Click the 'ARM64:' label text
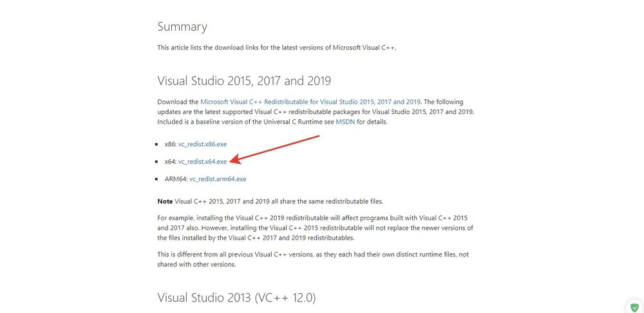Screen dimensions: 644x313 [x=176, y=179]
